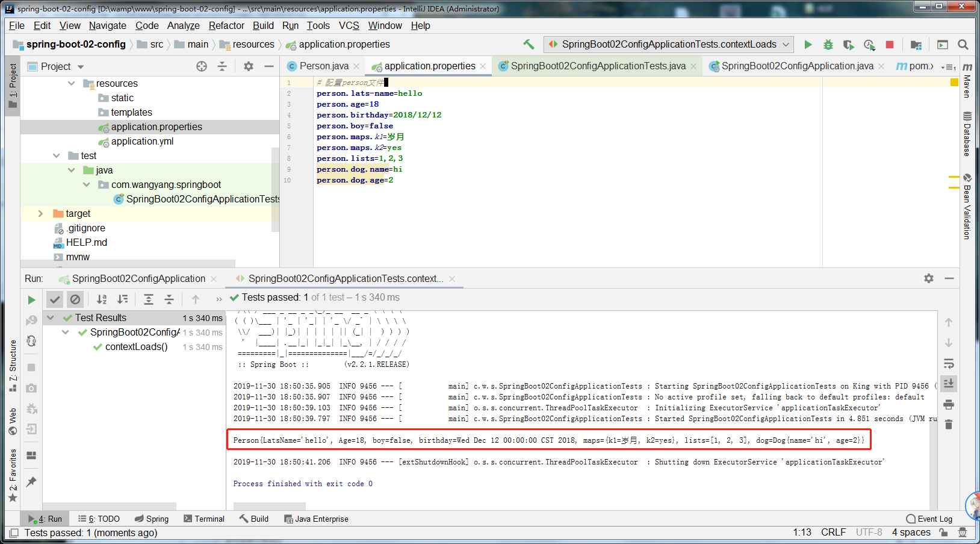Viewport: 980px width, 544px height.
Task: Rerun the tests in the Run panel
Action: pyautogui.click(x=31, y=300)
